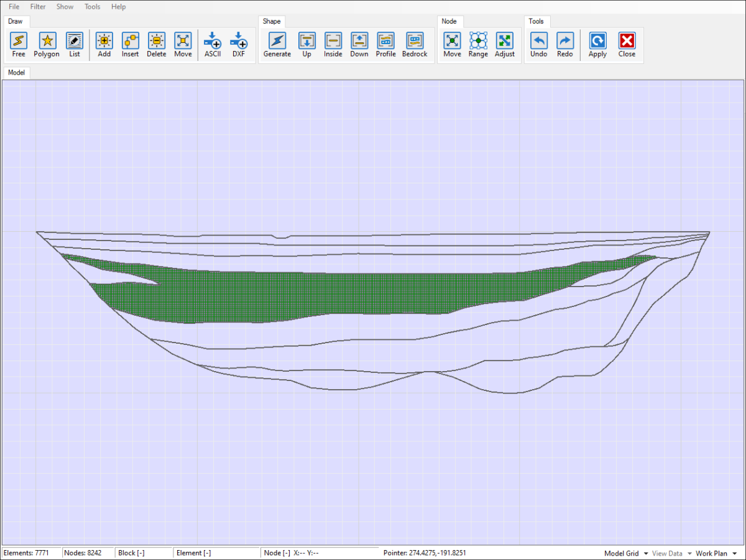Image resolution: width=746 pixels, height=560 pixels.
Task: Import using the DXF icon
Action: click(x=239, y=45)
